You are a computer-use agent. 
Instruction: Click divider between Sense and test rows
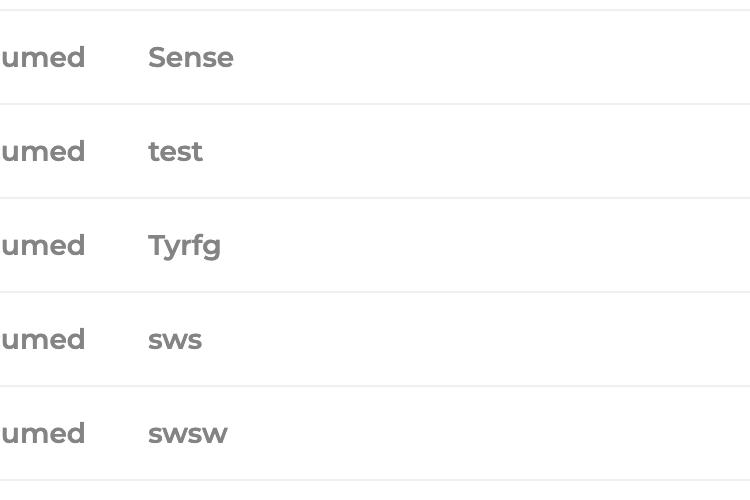coord(375,104)
